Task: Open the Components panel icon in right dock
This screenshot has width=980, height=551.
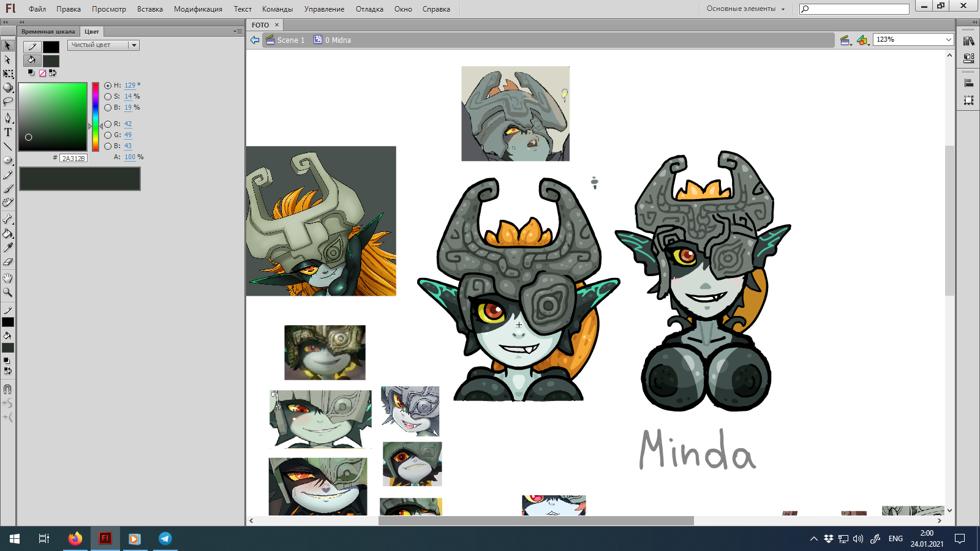Action: [968, 58]
